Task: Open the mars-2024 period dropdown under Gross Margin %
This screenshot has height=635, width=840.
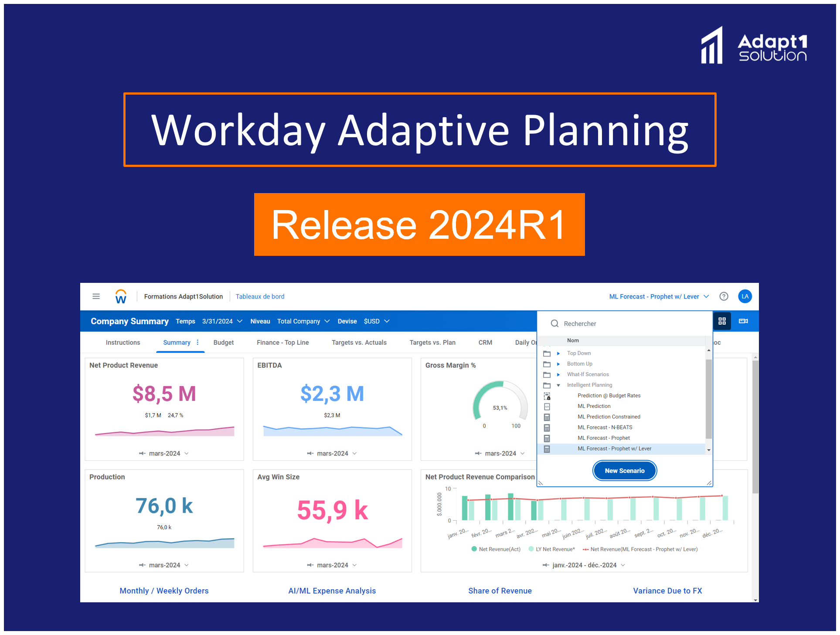Action: click(505, 453)
